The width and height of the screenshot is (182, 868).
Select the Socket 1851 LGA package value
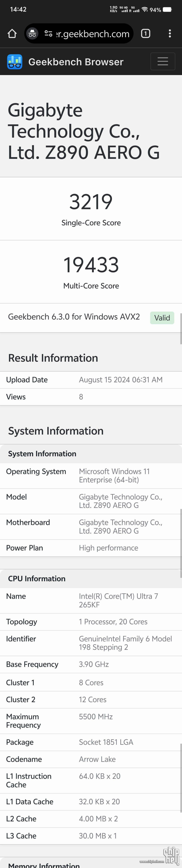coord(106,742)
